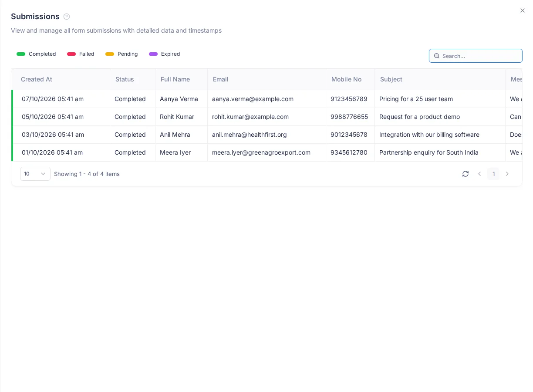Toggle the Completed status filter
Viewport: 533px width, 392px height.
36,54
